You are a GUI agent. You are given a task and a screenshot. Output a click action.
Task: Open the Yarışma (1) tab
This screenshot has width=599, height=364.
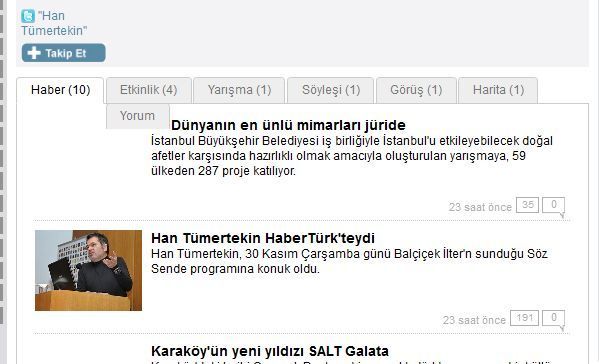point(239,90)
